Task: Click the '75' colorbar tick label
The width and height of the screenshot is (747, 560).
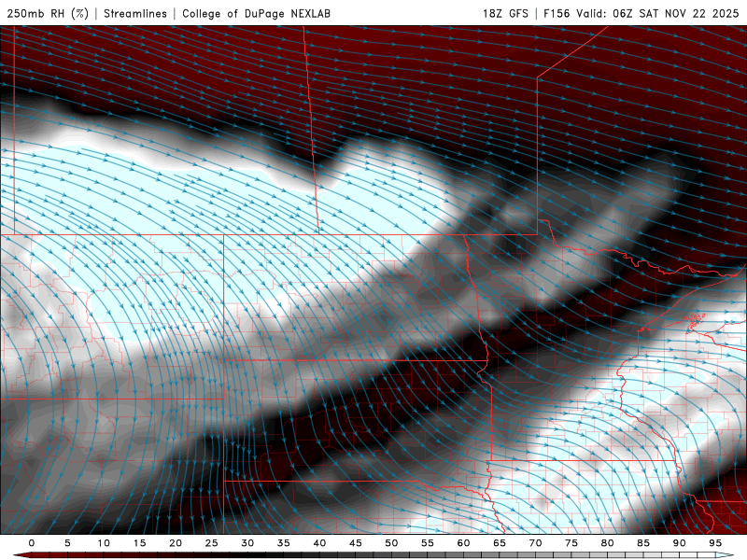Action: (x=571, y=543)
